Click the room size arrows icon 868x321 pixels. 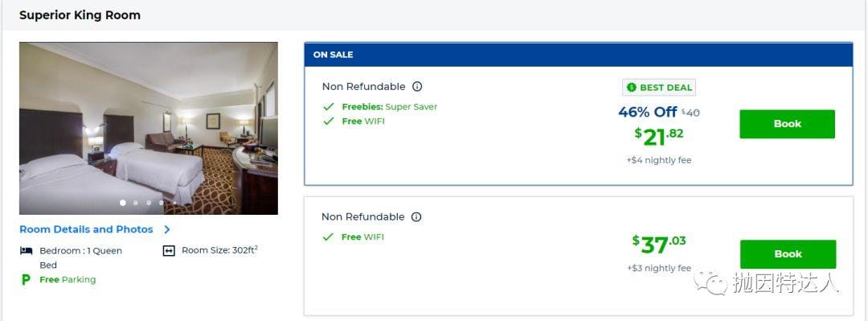169,250
